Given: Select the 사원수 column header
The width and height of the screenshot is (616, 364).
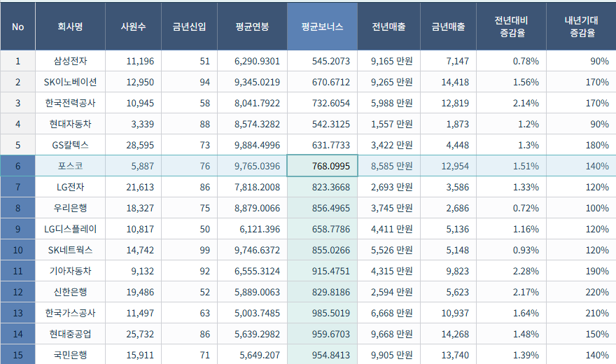Looking at the screenshot, I should coord(133,27).
